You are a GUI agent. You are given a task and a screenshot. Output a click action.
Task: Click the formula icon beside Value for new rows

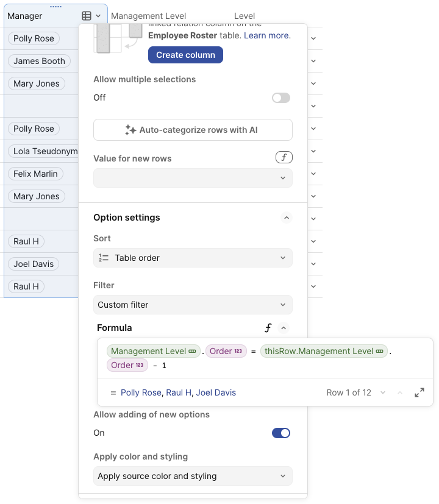284,158
